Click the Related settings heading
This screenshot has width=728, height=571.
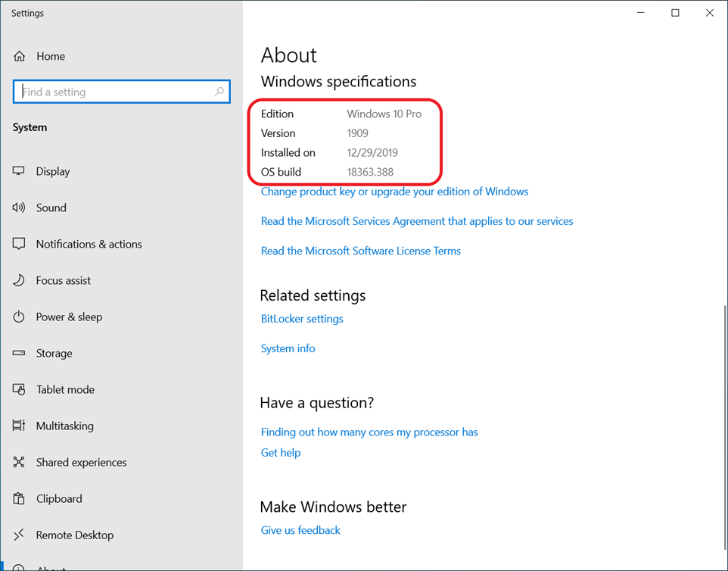(x=313, y=295)
